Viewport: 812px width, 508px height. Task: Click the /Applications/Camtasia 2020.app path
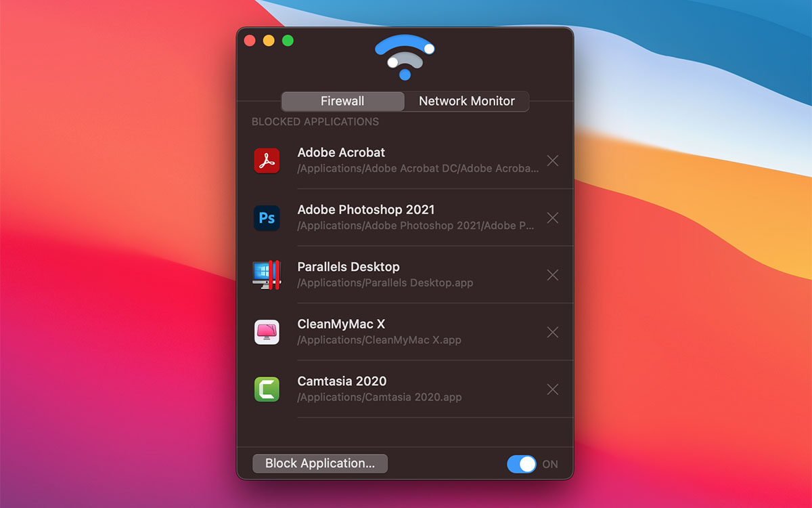tap(380, 397)
